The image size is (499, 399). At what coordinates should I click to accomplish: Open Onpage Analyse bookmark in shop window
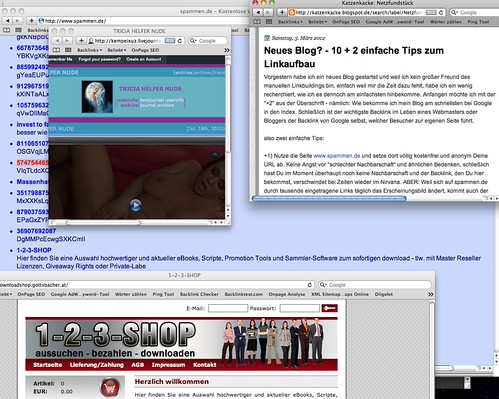tap(287, 294)
